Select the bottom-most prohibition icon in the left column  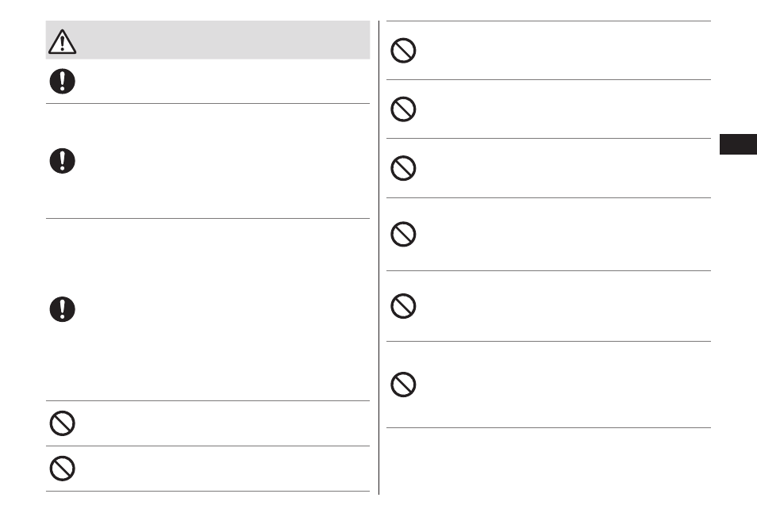[x=62, y=469]
